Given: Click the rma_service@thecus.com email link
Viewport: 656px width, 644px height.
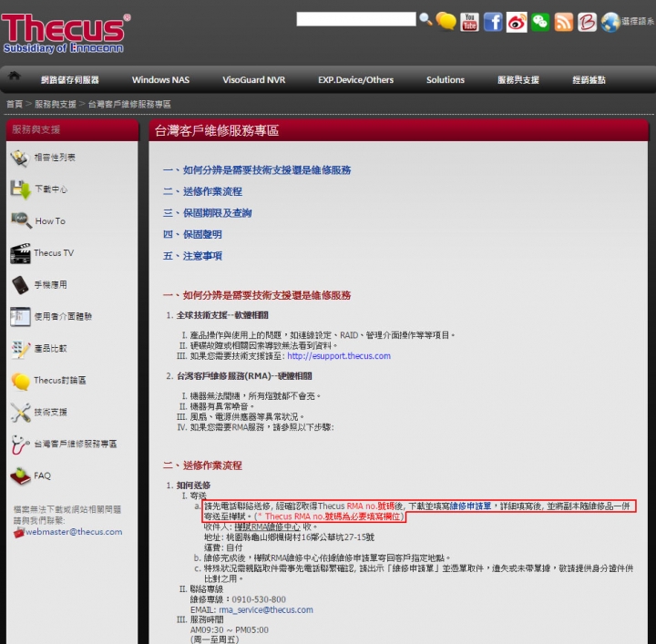Looking at the screenshot, I should [266, 609].
